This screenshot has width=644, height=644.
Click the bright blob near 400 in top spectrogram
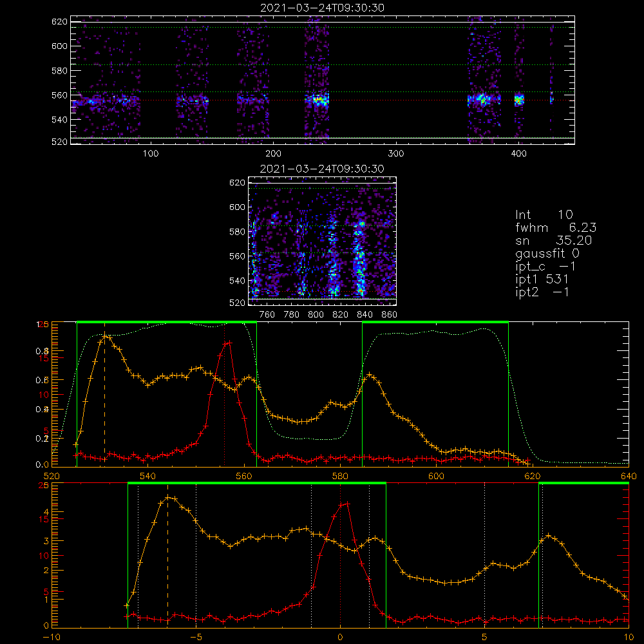[519, 100]
